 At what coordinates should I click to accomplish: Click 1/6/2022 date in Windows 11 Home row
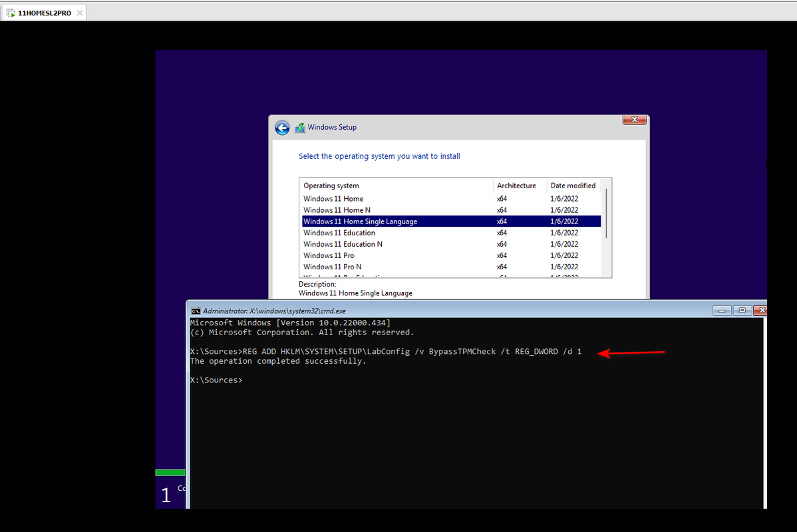564,199
